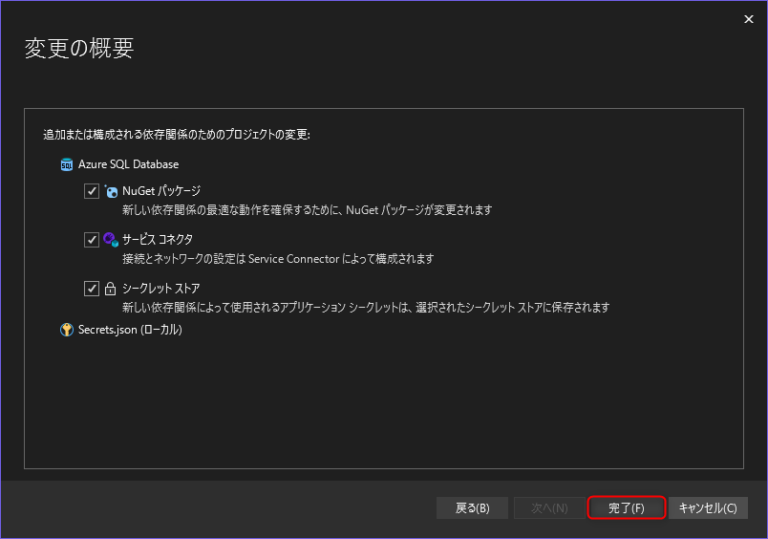This screenshot has width=768, height=539.
Task: Click the サービス コネクタ connector icon
Action: pos(111,239)
